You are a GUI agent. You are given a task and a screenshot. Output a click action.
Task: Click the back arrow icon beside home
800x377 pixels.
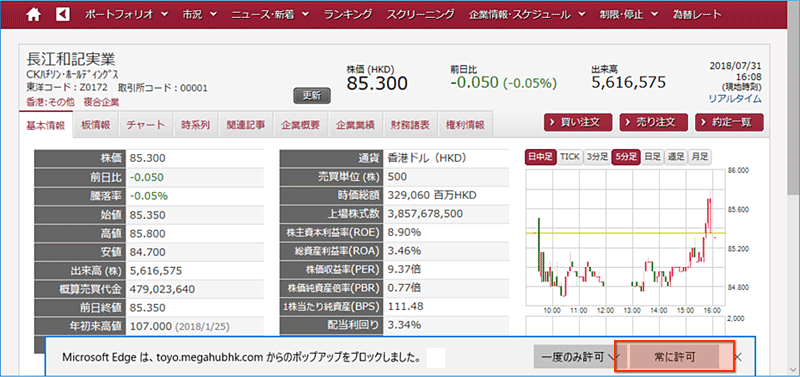63,14
